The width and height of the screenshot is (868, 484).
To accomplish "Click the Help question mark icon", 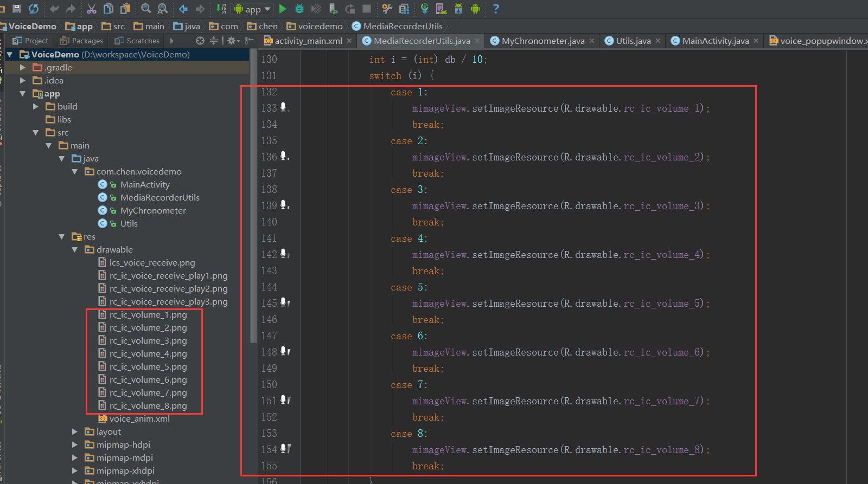I will coord(495,9).
